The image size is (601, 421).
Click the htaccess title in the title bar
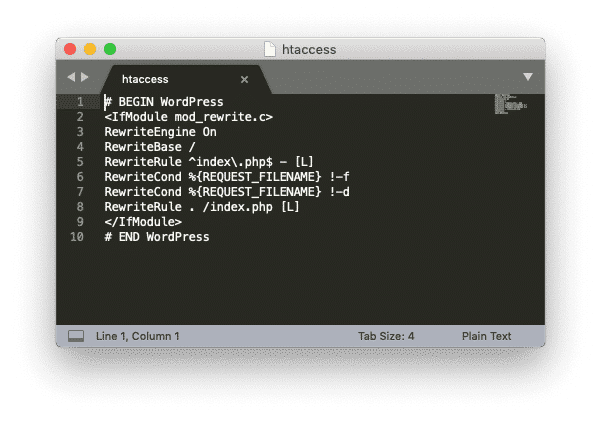pyautogui.click(x=309, y=49)
